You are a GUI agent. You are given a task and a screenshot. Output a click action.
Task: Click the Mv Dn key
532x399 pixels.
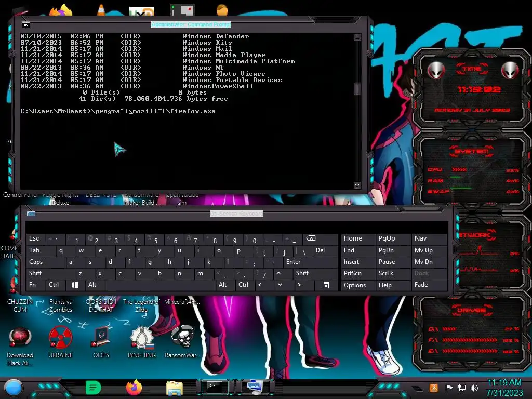[429, 262]
